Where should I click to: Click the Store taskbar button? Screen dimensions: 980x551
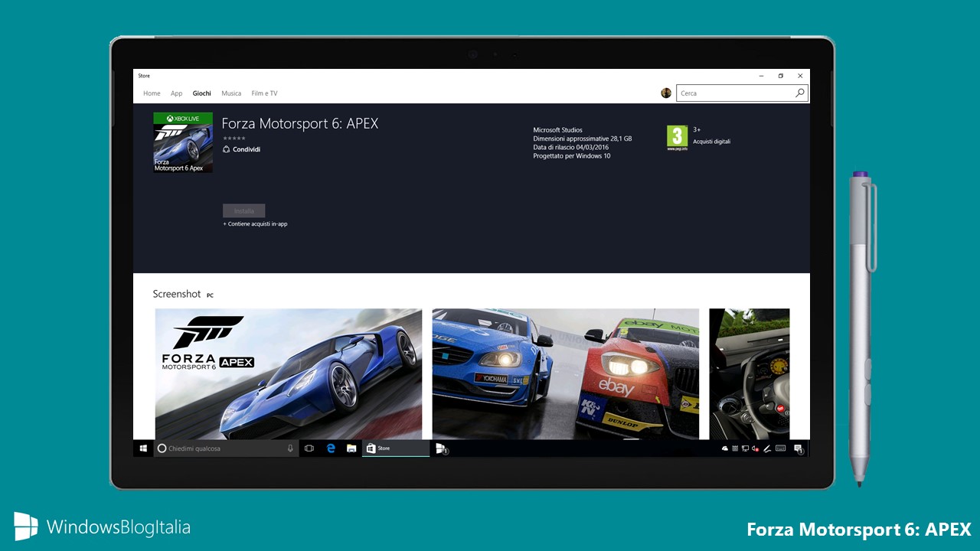point(396,448)
